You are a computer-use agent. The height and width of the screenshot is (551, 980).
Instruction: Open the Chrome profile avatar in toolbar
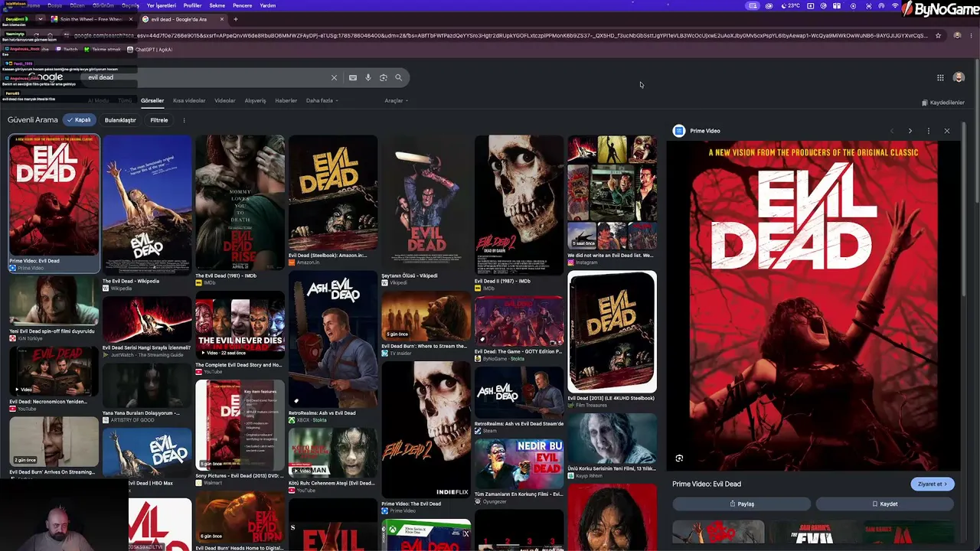coord(957,35)
